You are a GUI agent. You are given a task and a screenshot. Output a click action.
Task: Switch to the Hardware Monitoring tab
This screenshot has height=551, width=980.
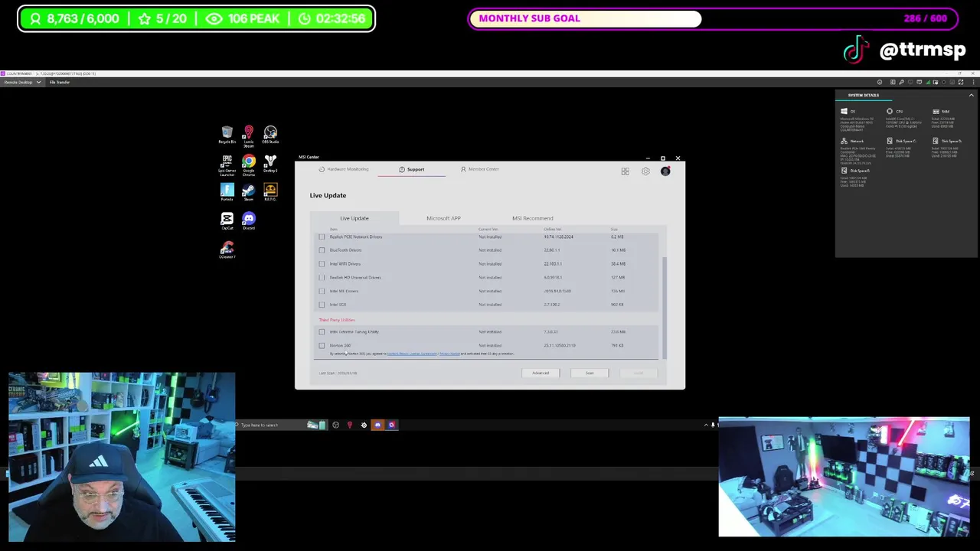tap(344, 169)
